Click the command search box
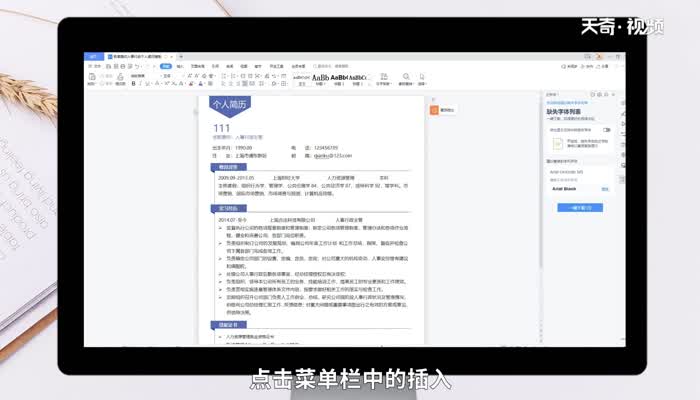 [331, 66]
